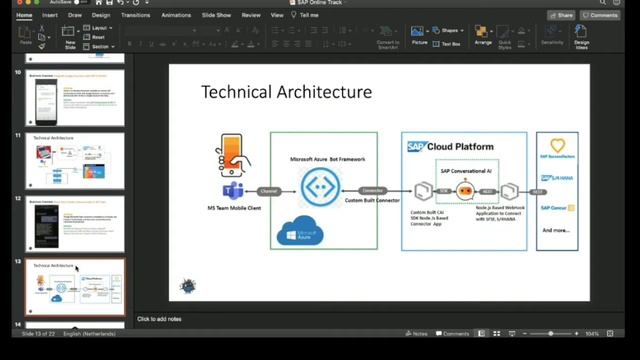Open the Slide Show ribbon tab
The height and width of the screenshot is (360, 640).
216,15
